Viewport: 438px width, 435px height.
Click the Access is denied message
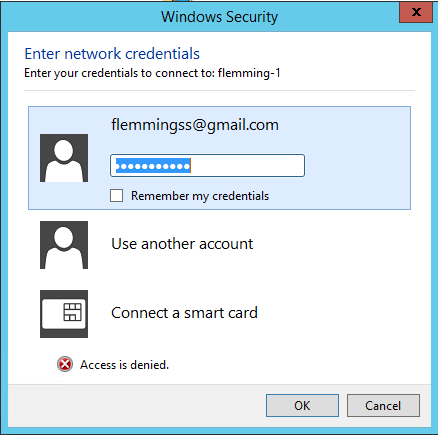tap(124, 365)
